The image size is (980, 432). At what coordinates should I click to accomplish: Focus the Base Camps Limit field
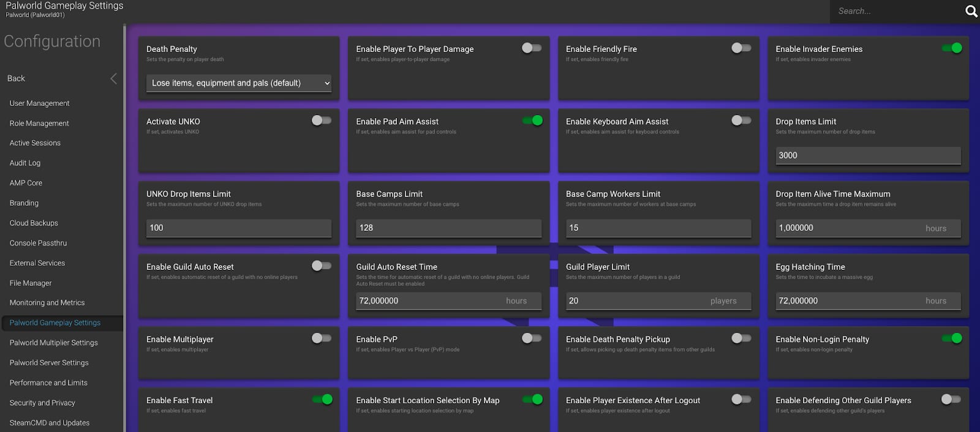coord(448,228)
